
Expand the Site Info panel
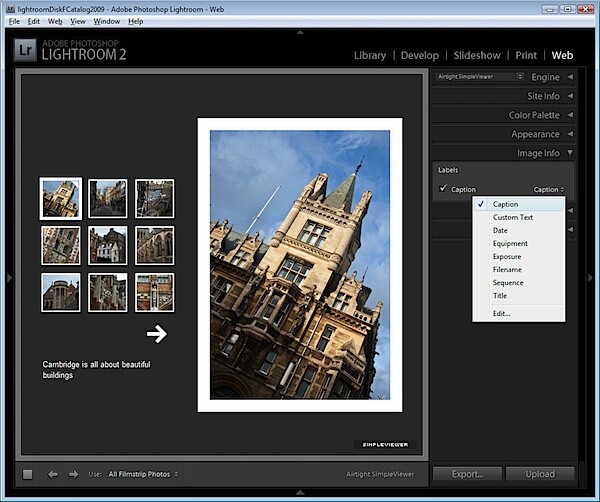(x=570, y=96)
